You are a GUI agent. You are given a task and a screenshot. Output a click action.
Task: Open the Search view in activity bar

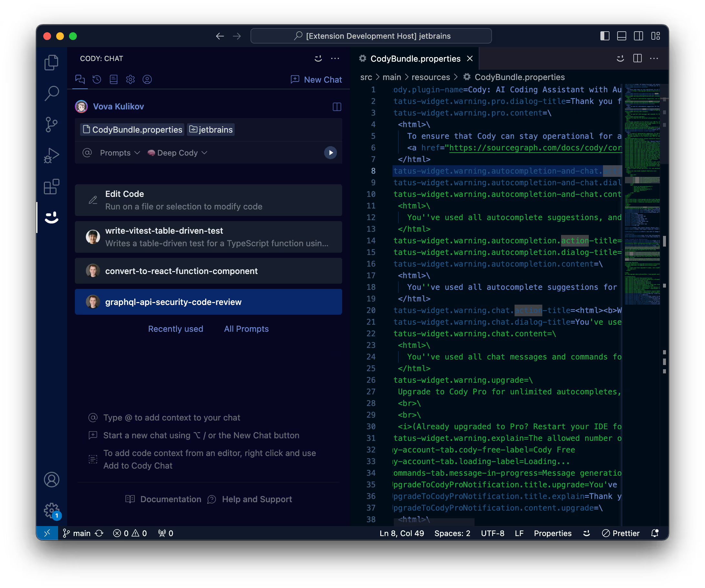click(x=52, y=94)
